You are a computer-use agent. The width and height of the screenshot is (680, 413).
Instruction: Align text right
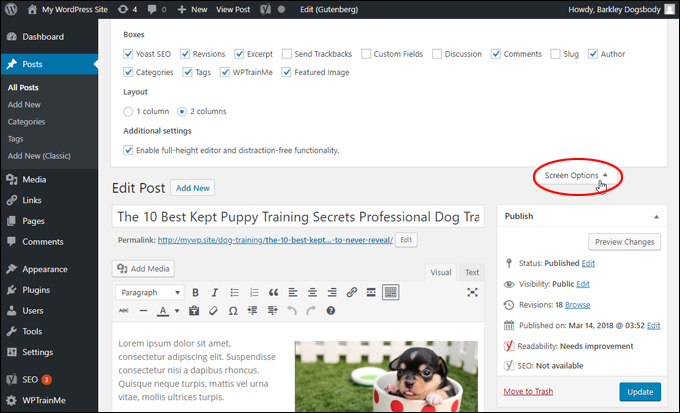pos(332,292)
